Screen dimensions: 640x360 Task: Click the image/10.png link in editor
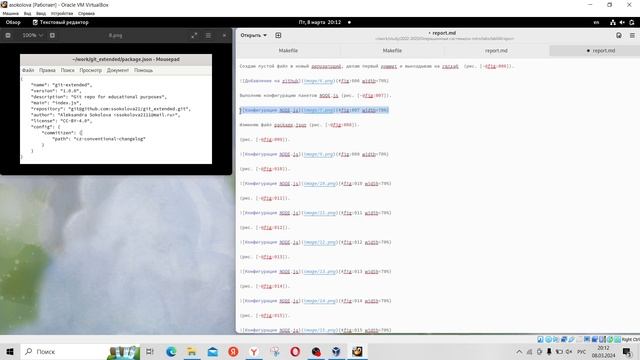click(x=320, y=184)
